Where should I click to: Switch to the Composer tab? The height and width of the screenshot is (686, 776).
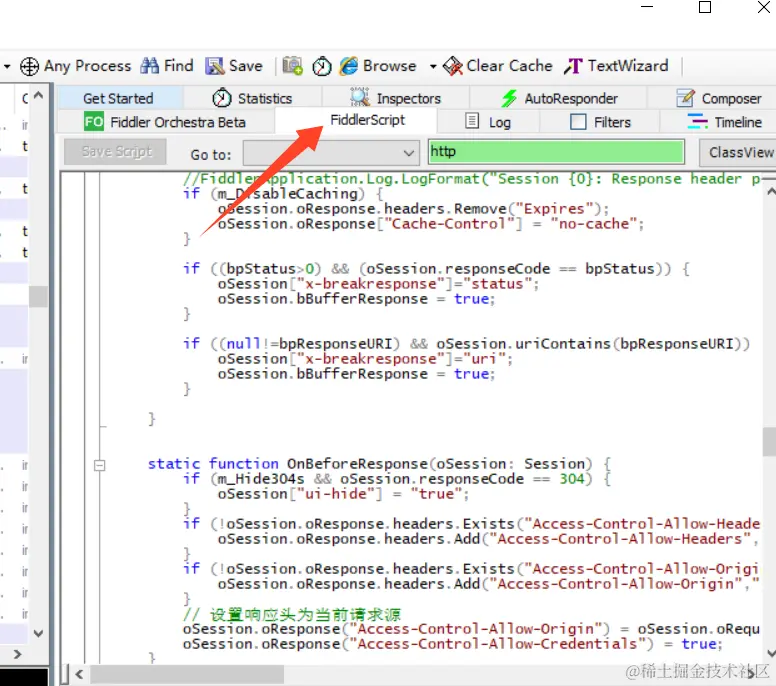(x=719, y=98)
